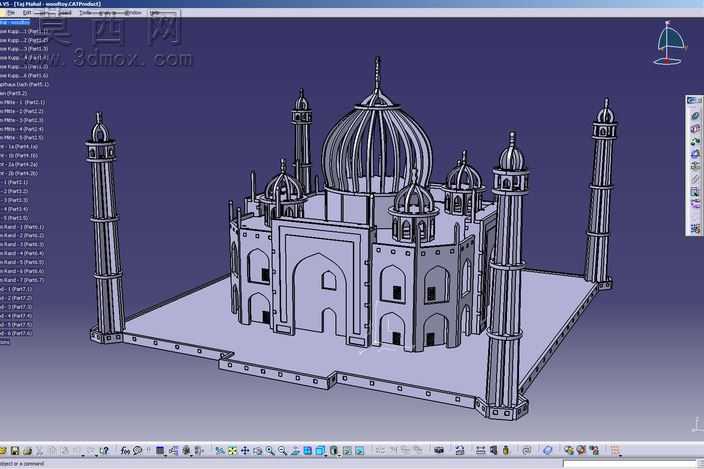This screenshot has height=469, width=704.
Task: Expand the dropdown beside the grid table icon
Action: click(x=165, y=456)
